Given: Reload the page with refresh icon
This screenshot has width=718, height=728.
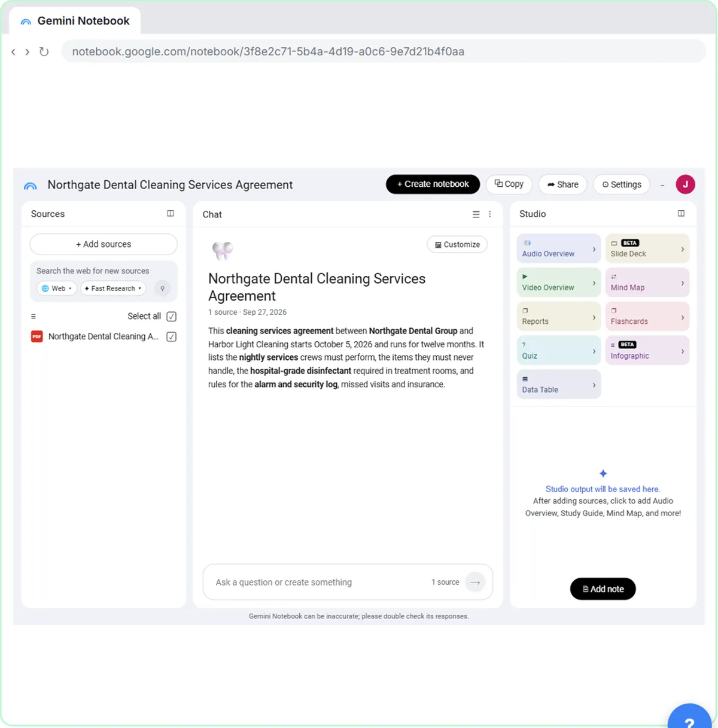Looking at the screenshot, I should point(44,51).
